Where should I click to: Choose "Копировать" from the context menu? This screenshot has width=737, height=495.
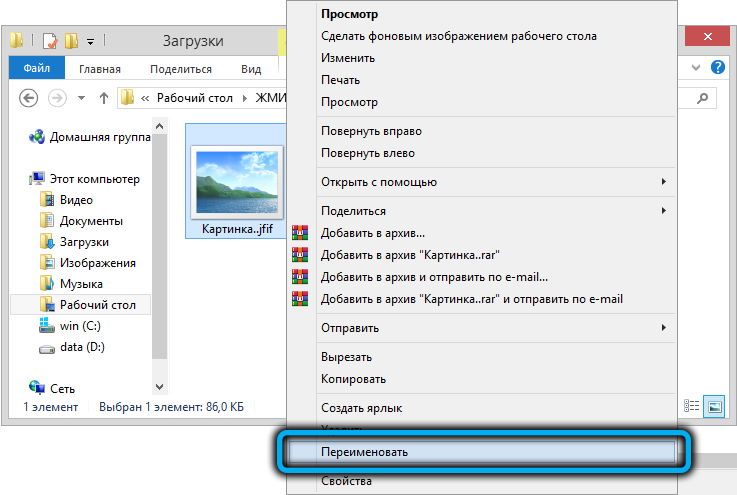pos(353,379)
